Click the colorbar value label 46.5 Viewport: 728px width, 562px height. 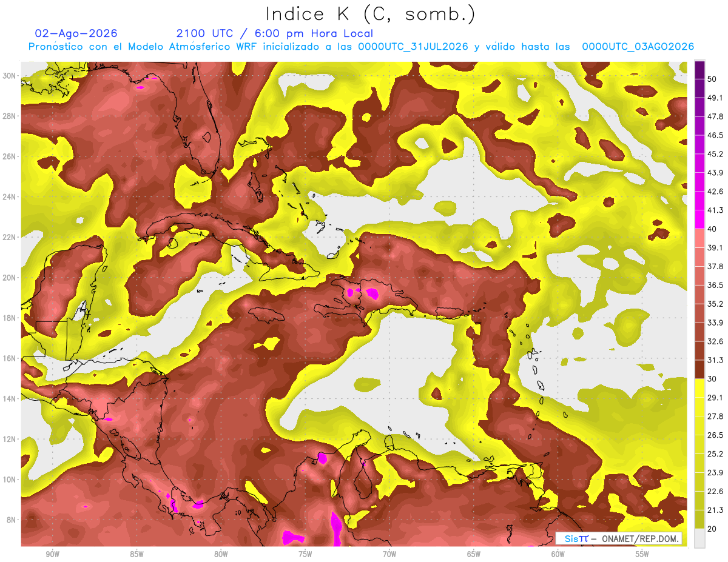tap(716, 135)
